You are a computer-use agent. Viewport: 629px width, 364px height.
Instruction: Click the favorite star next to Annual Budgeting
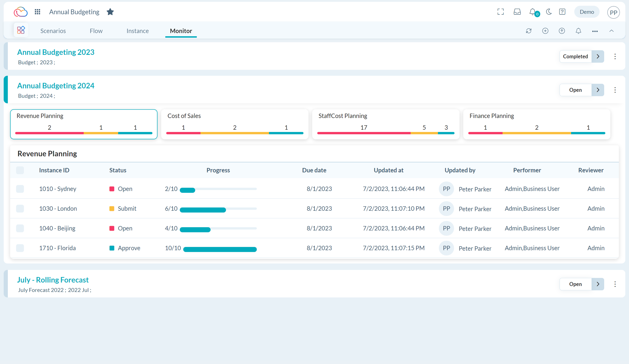pyautogui.click(x=110, y=12)
